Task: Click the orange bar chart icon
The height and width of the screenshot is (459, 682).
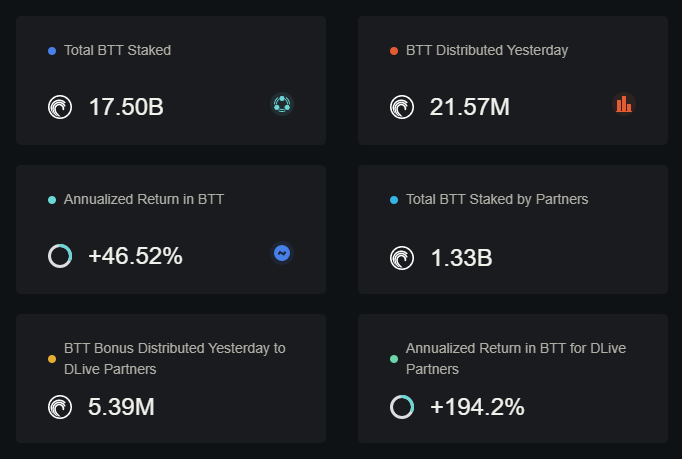Action: pos(624,104)
